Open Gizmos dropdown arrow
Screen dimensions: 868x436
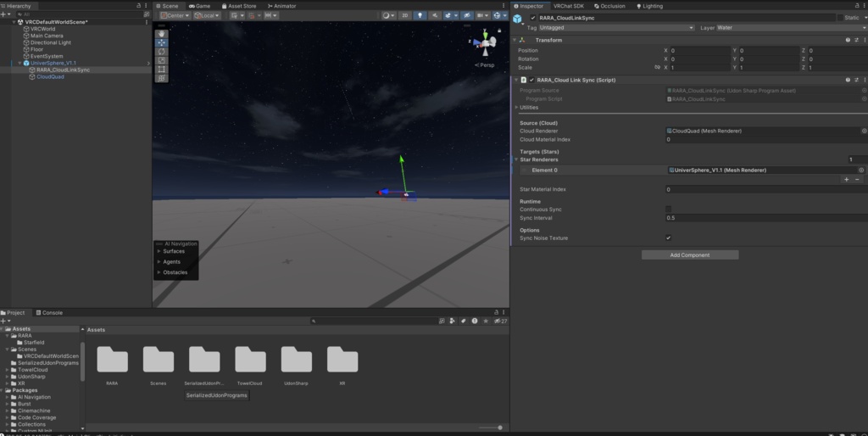click(505, 15)
